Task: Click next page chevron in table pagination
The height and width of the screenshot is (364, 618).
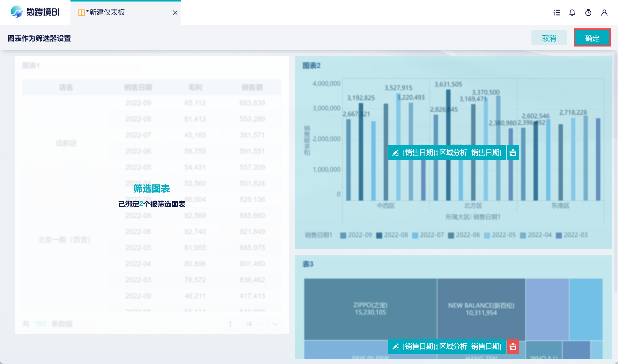Action: tap(275, 324)
